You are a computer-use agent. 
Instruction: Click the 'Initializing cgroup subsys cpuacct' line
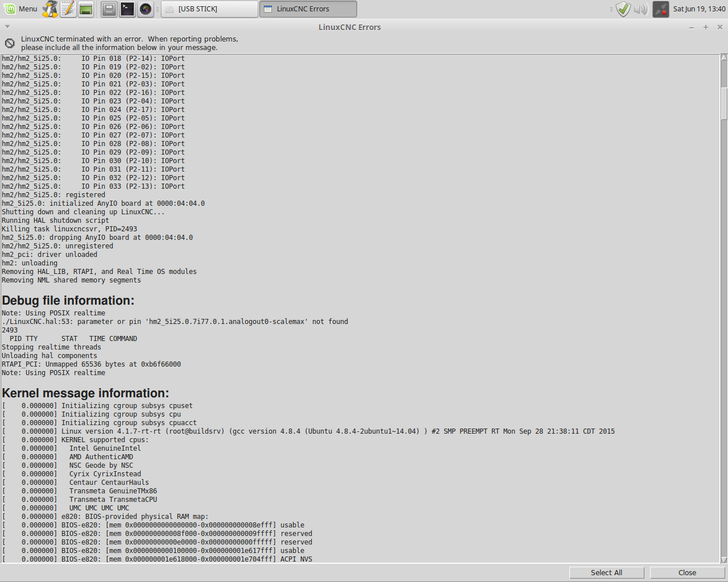point(99,423)
